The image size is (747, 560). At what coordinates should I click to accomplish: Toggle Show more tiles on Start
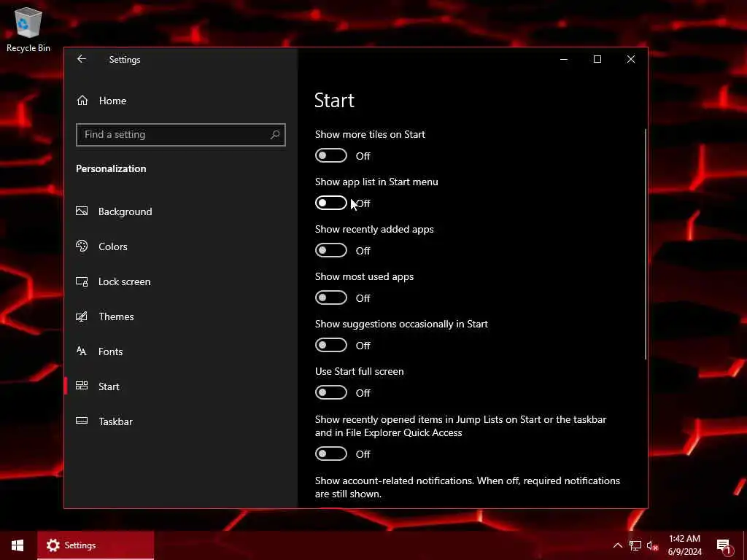click(x=331, y=156)
